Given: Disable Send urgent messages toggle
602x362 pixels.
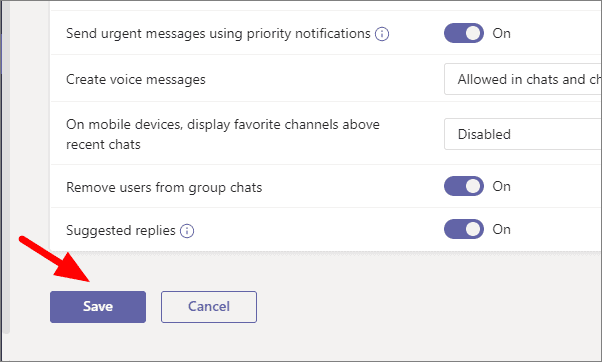Looking at the screenshot, I should tap(464, 33).
